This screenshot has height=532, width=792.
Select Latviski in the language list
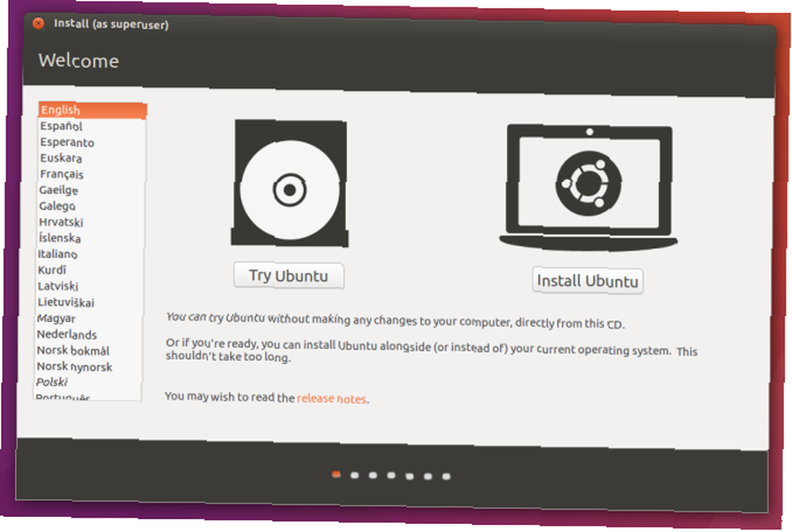coord(89,287)
